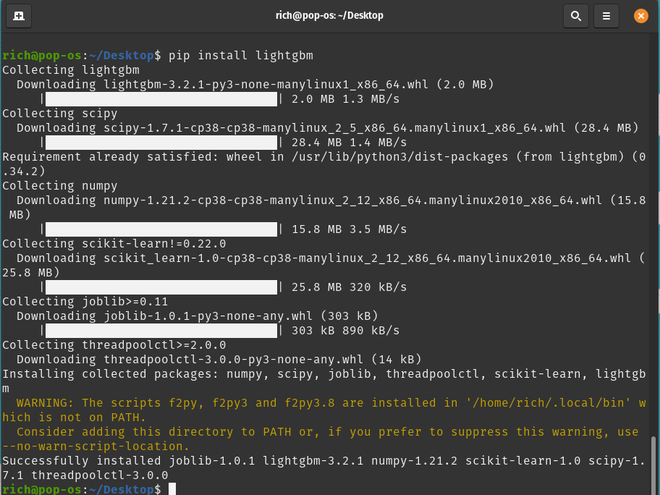
Task: Click the Collecting threadpoolctl>=2.0.0 line
Action: pyautogui.click(x=114, y=345)
